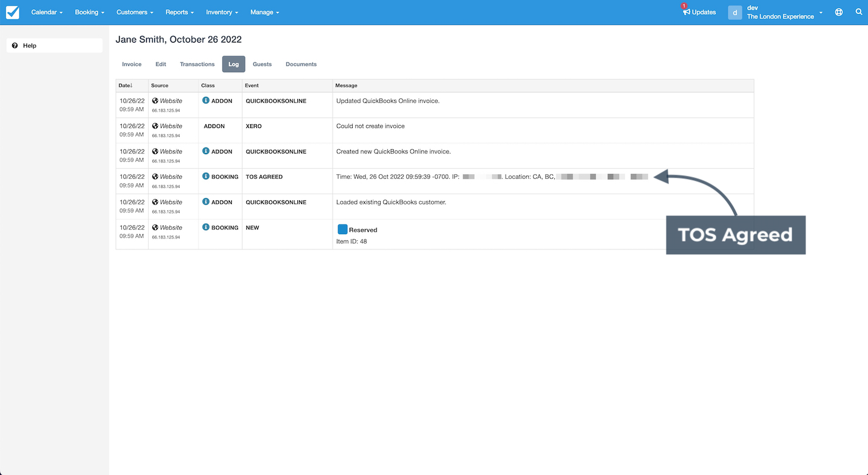Expand the Reports menu
Viewport: 868px width, 475px height.
click(180, 12)
